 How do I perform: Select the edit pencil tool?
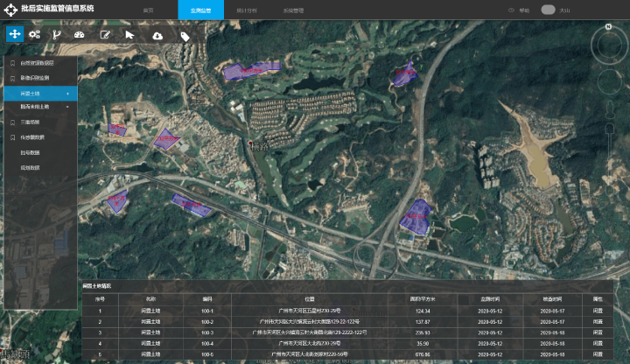105,35
